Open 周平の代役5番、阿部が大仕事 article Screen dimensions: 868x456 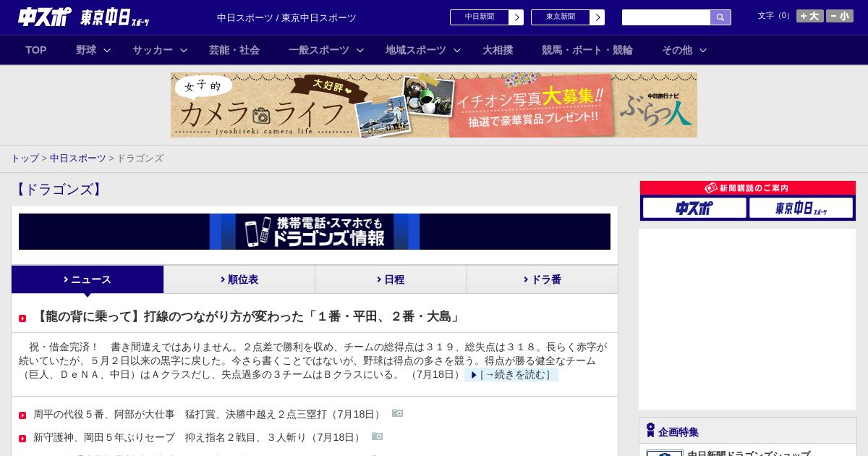208,414
